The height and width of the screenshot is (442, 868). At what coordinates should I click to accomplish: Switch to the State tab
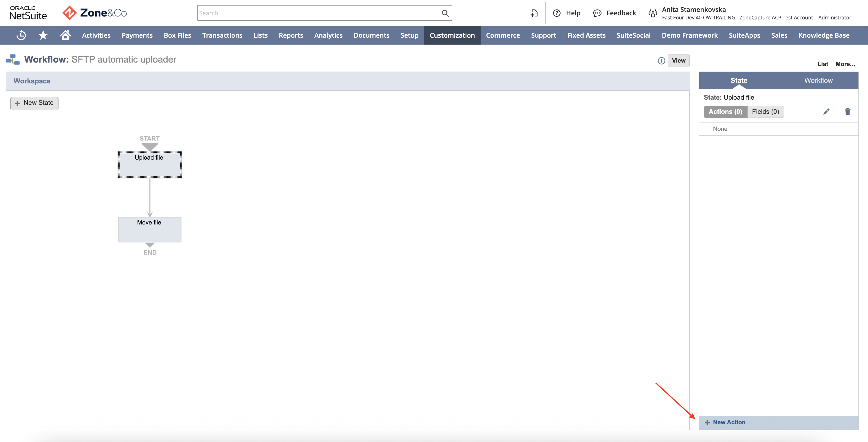click(x=739, y=80)
